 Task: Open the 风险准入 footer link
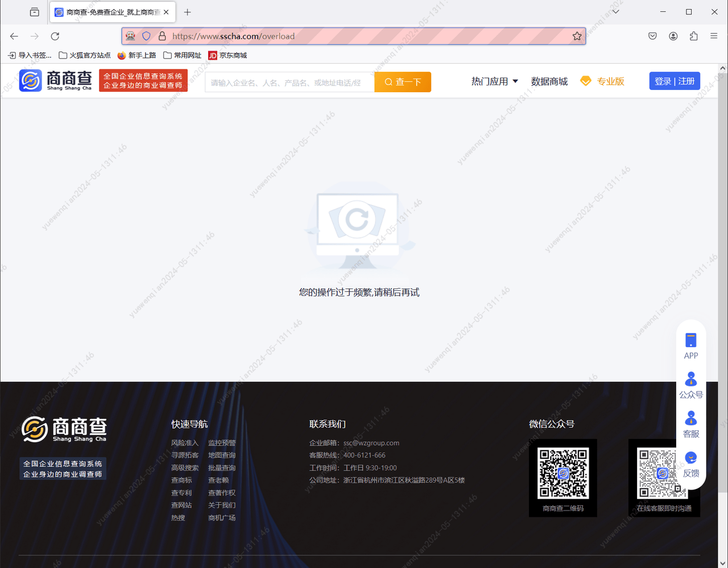click(185, 443)
